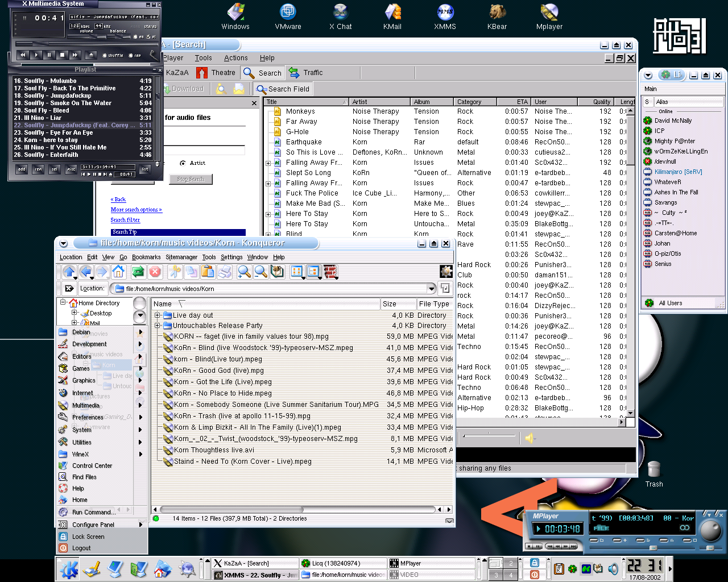Click the speaker volume icon in the system tray
Viewport: 728px width, 582px height.
pos(613,569)
